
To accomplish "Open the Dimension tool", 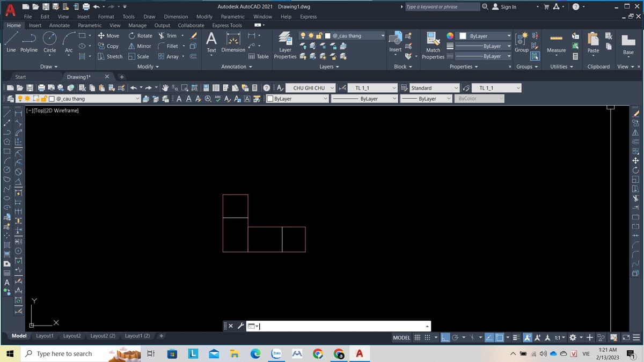I will tap(233, 42).
